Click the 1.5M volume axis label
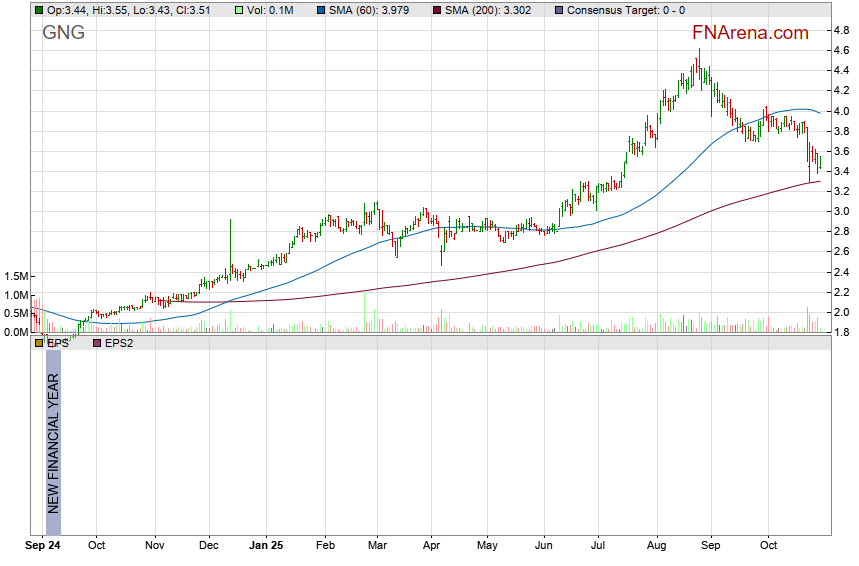This screenshot has width=859, height=566. (x=15, y=276)
